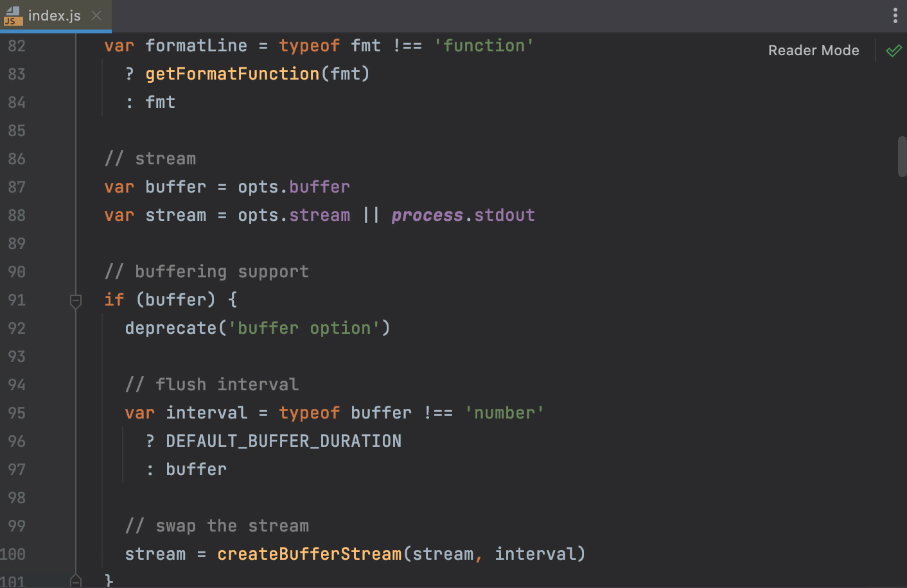The height and width of the screenshot is (588, 907).
Task: Click line number 95 in the gutter
Action: coord(17,413)
